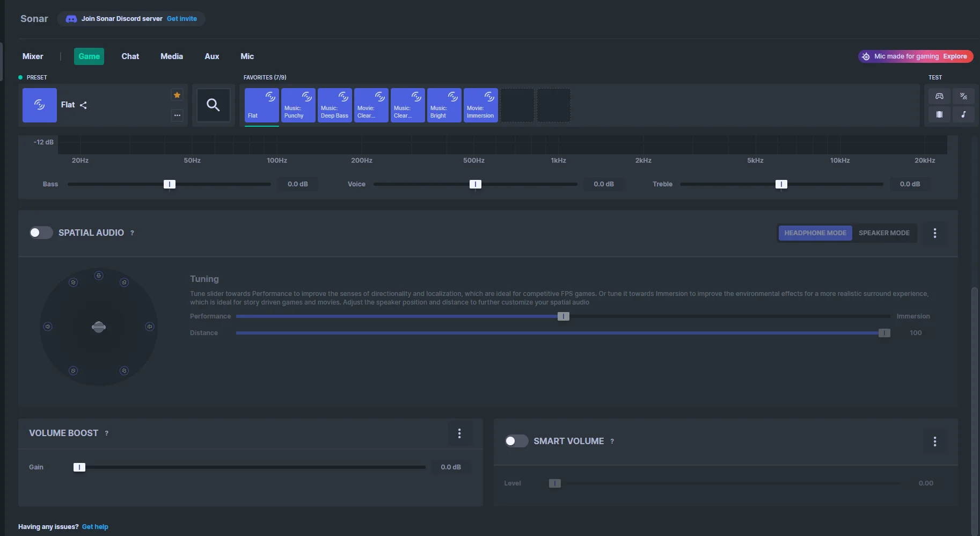Click the surround waves test icon
Image resolution: width=980 pixels, height=536 pixels.
pos(963,96)
